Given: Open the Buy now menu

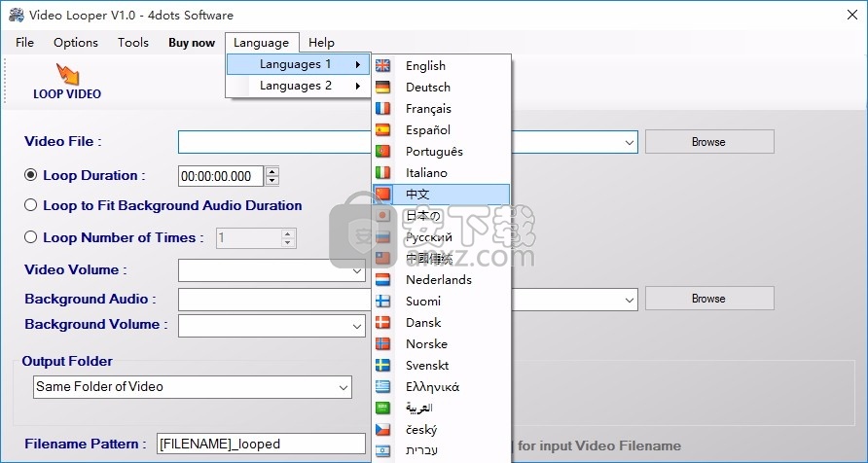Looking at the screenshot, I should point(192,43).
